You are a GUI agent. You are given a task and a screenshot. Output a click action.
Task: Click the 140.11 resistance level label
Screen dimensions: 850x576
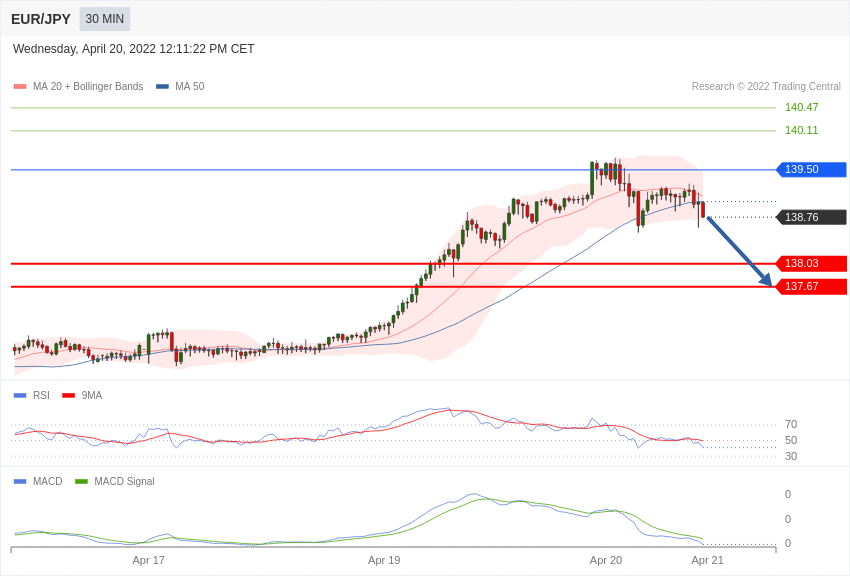[801, 130]
